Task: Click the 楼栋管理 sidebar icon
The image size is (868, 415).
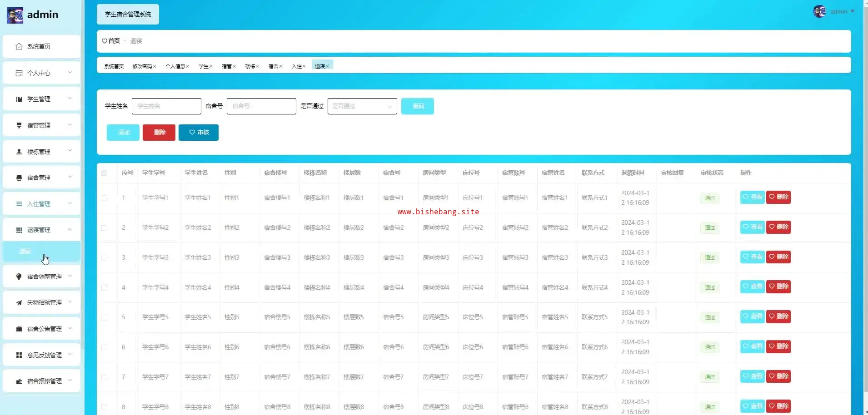Action: pos(19,152)
